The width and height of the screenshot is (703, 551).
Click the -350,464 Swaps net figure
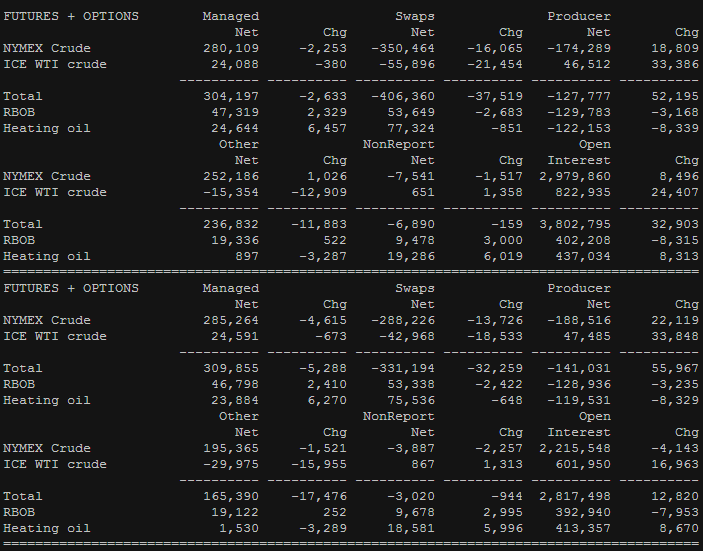coord(403,48)
